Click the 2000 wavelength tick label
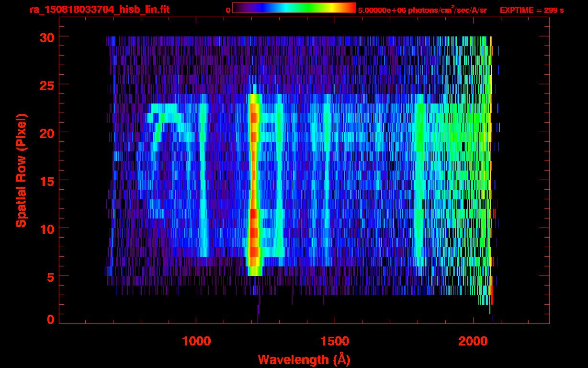The width and height of the screenshot is (588, 368). click(x=474, y=341)
